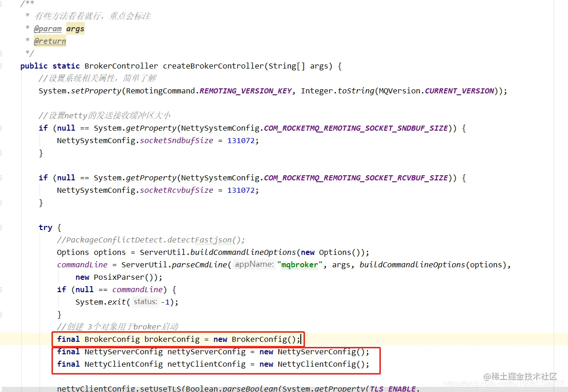This screenshot has height=392, width=568.
Task: Click the 131072 value on the socketRcvbufSize line
Action: 241,190
